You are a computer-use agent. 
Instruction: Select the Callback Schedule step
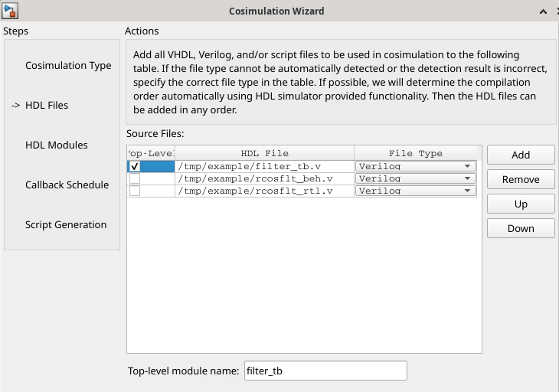(67, 185)
